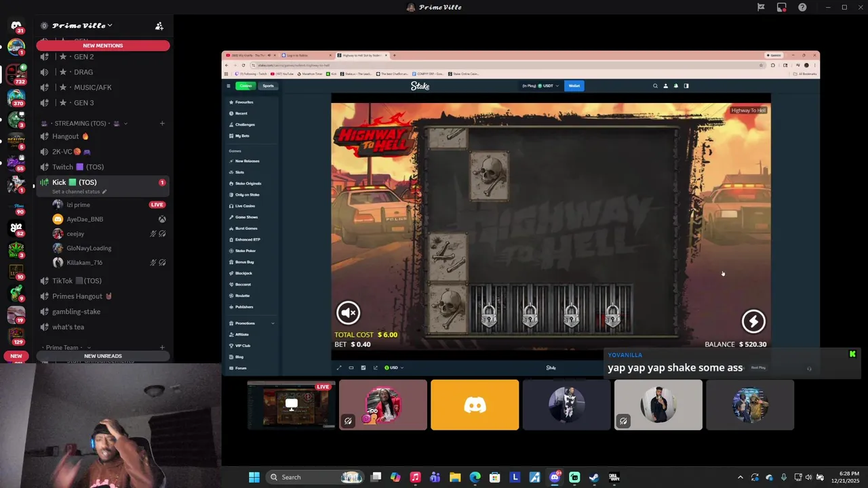Open the Xbox icon next to AyeDae_BNB
868x488 pixels.
pos(162,220)
